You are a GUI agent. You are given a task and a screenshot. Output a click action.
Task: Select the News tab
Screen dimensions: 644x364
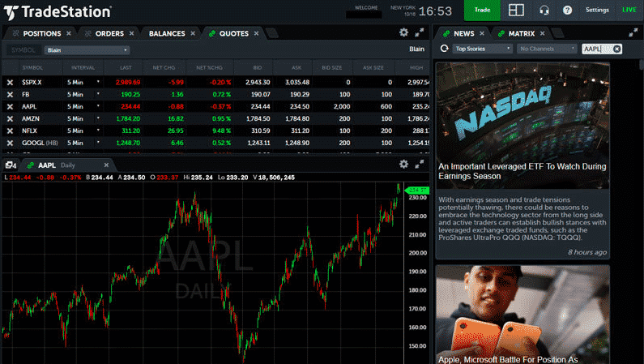pyautogui.click(x=463, y=34)
